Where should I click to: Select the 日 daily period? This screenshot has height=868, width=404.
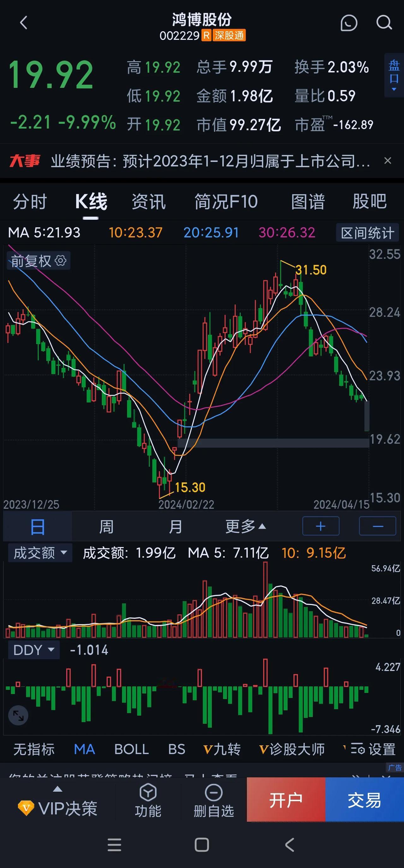click(x=37, y=527)
